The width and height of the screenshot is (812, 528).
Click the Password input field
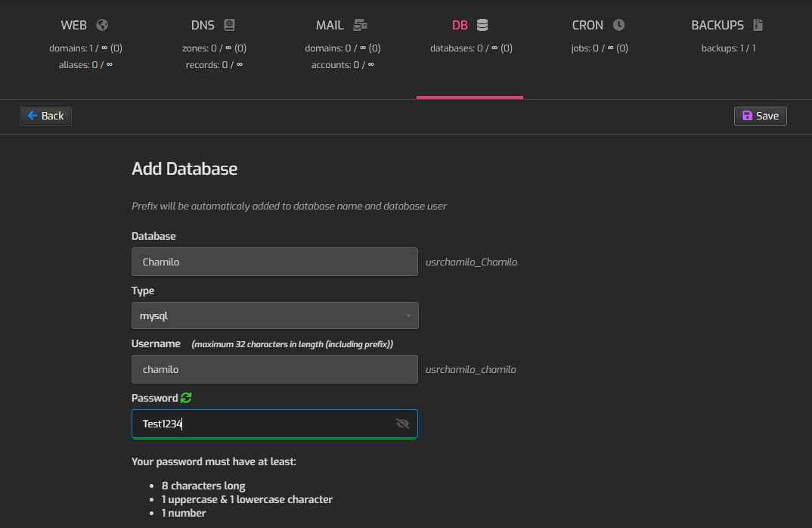[274, 424]
